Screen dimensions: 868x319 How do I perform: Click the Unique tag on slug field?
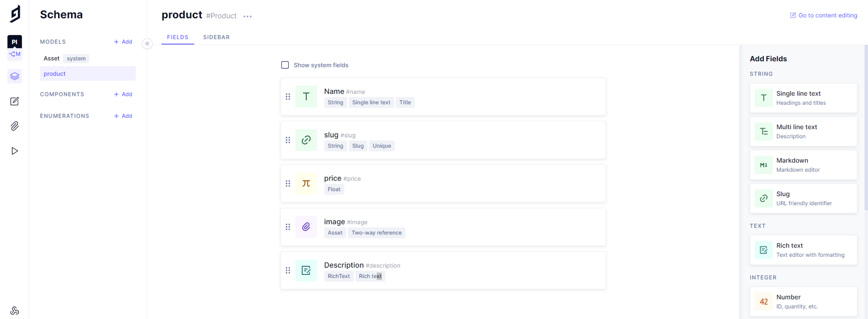382,146
